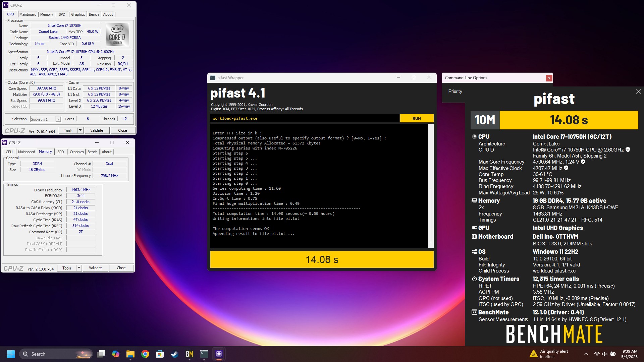
Task: Open Task View from the taskbar
Action: coord(101,354)
